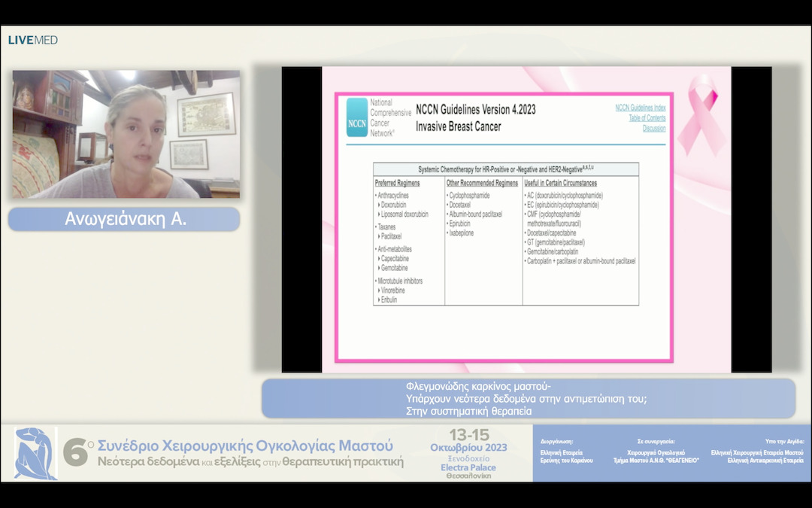Click the conference title Συνέδριο Χειρουργικής Ογκολογίας Μαστού
Image resolution: width=812 pixels, height=508 pixels.
tap(245, 445)
